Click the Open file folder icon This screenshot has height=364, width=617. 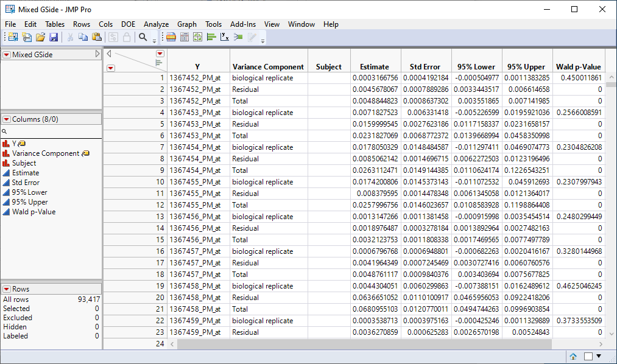pos(40,37)
